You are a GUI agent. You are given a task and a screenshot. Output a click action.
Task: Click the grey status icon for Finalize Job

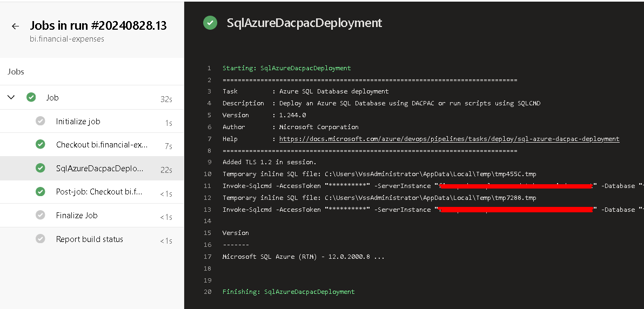40,215
